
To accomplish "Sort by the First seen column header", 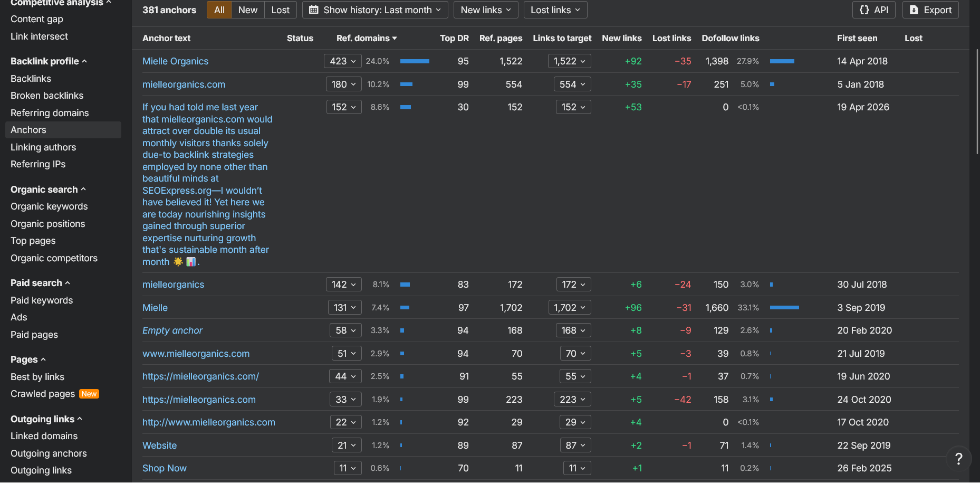I will (857, 38).
